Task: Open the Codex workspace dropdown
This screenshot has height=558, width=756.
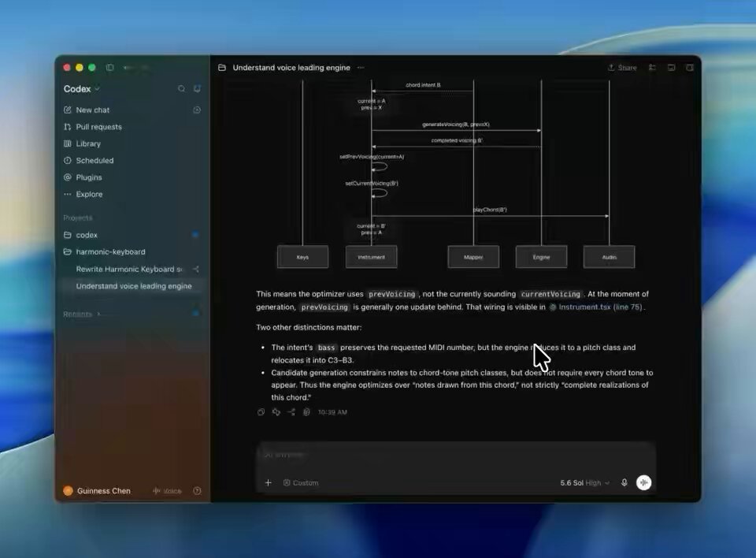Action: point(81,89)
